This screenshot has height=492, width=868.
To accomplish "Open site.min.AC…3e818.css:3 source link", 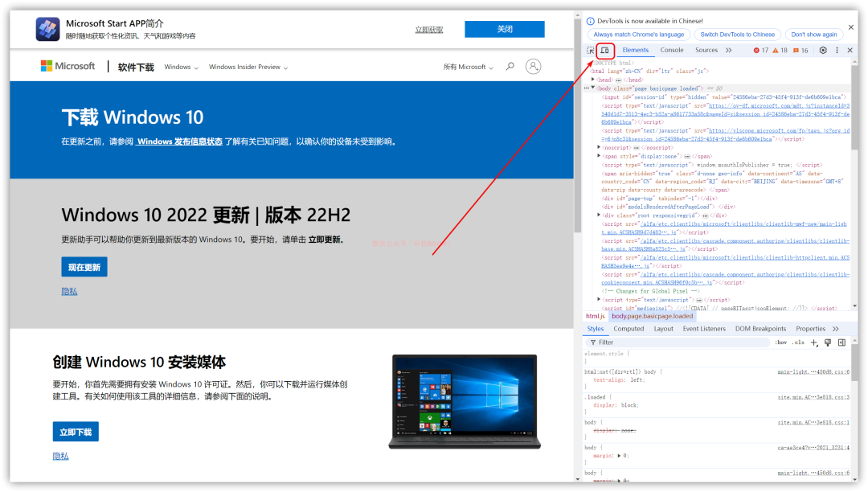I will tap(813, 397).
